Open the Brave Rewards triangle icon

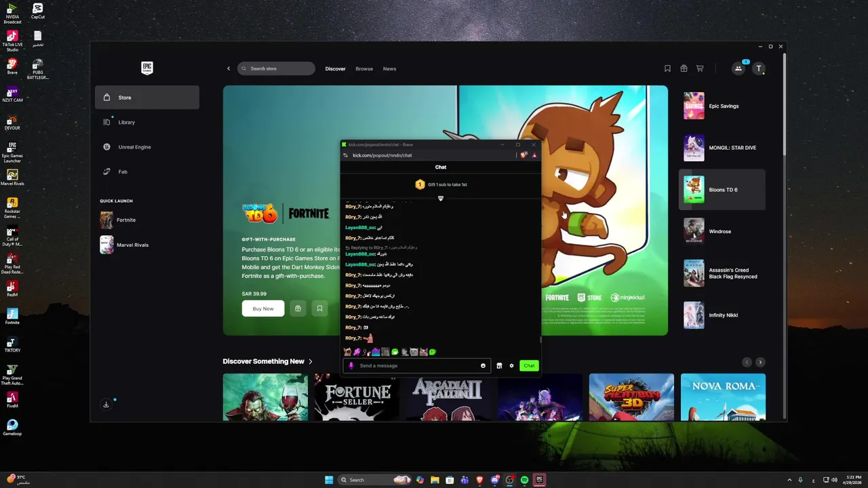point(534,155)
